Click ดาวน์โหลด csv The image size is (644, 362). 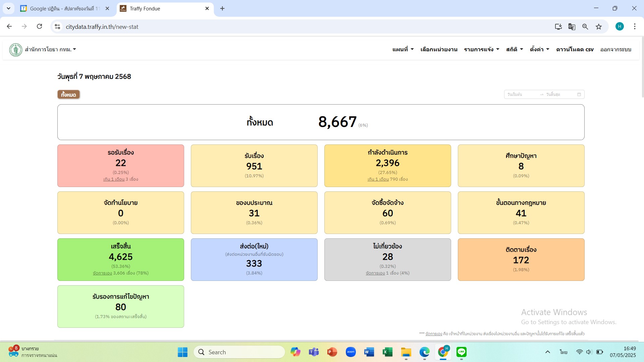(x=575, y=49)
